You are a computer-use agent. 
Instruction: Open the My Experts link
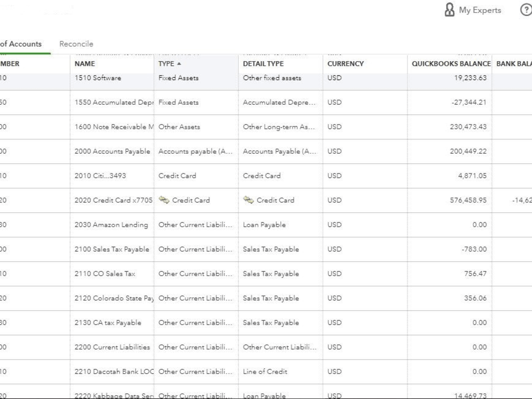[480, 10]
